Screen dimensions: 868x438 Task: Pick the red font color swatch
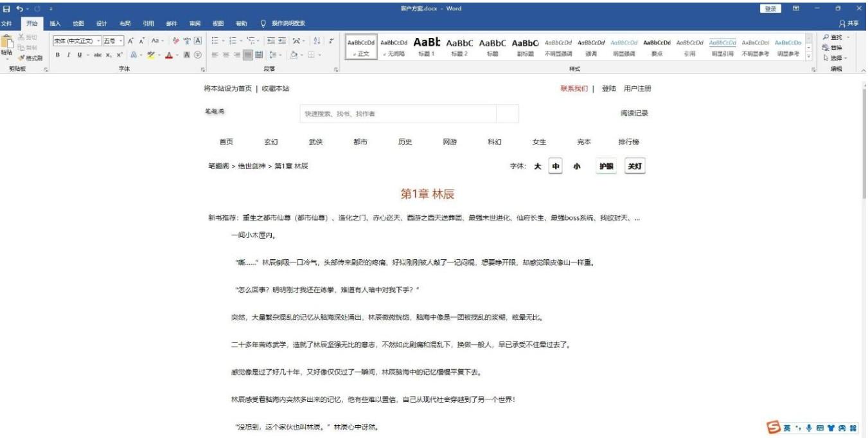169,55
